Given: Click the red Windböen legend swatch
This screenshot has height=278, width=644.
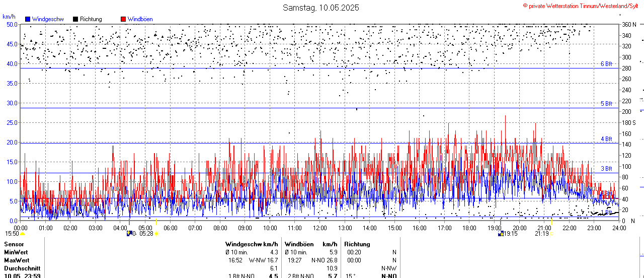Looking at the screenshot, I should pos(123,19).
